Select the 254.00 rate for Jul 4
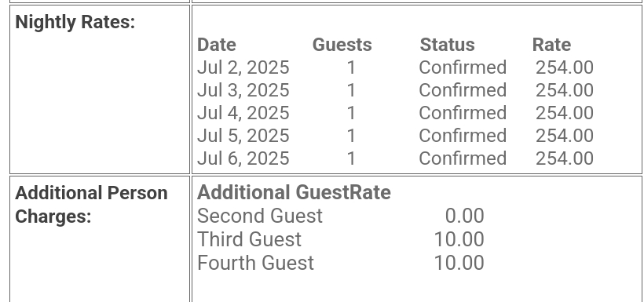 tap(565, 113)
